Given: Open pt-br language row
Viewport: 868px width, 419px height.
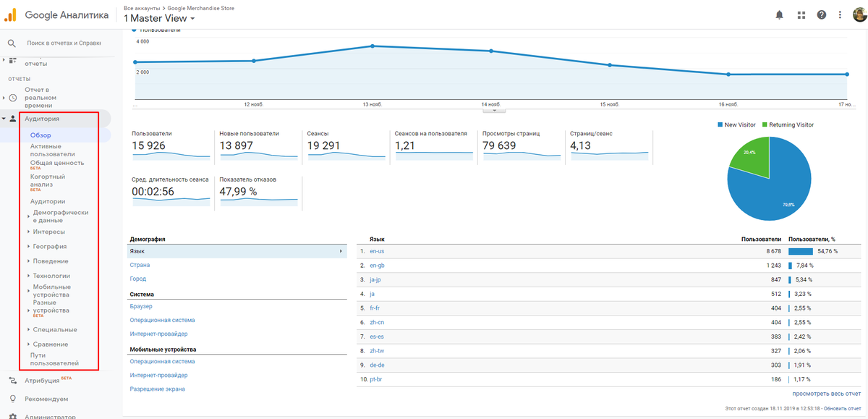Looking at the screenshot, I should [376, 379].
